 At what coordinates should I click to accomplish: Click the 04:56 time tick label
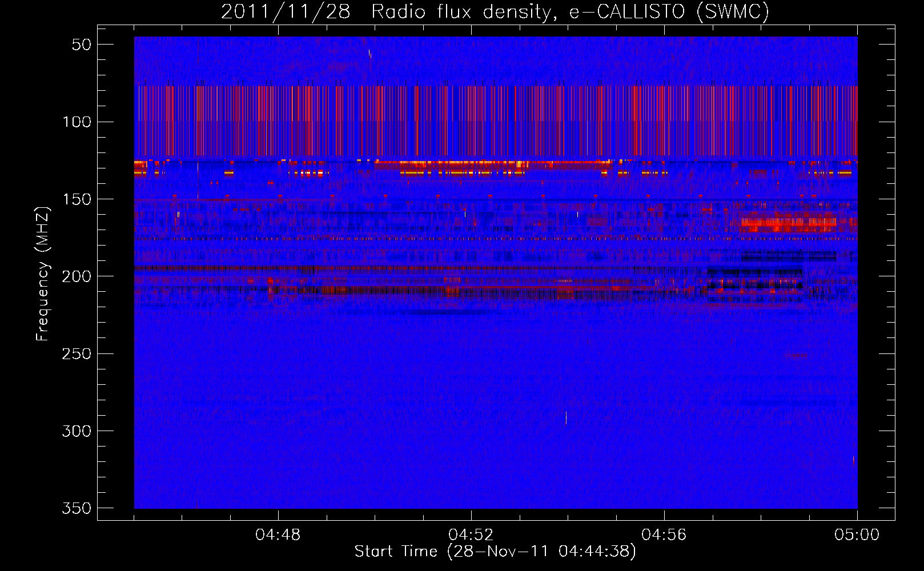[664, 535]
